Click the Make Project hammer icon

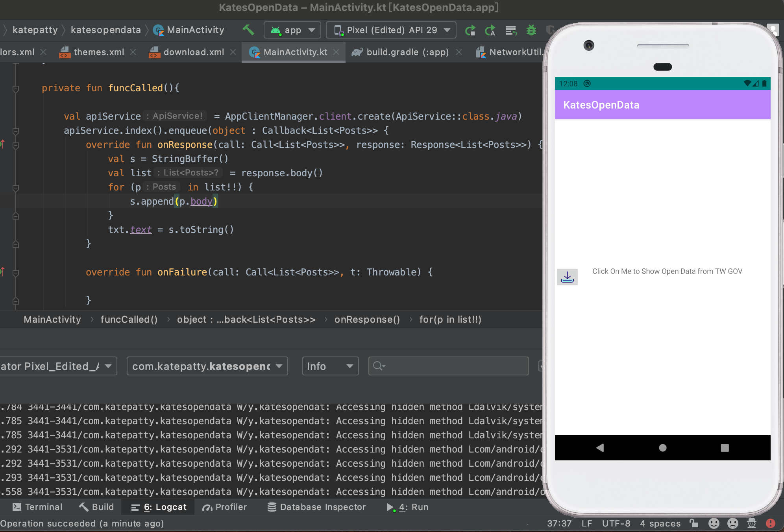(x=248, y=30)
